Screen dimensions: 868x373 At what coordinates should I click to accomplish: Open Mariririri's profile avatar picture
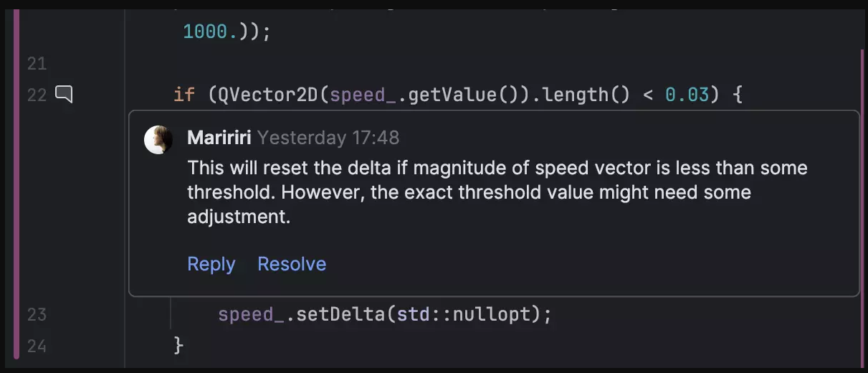coord(158,139)
